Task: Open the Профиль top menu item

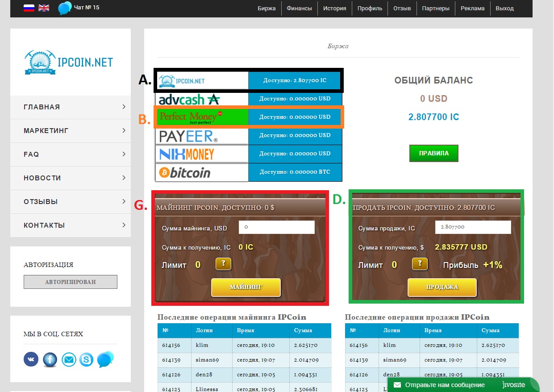Action: [370, 8]
